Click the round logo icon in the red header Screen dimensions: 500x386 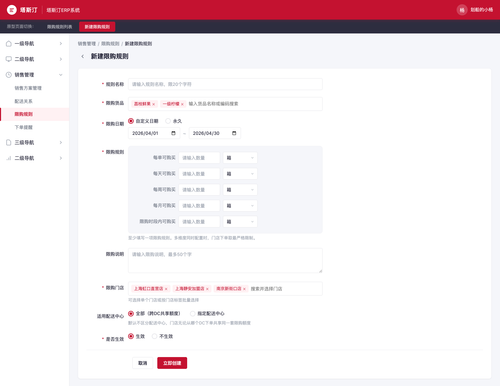(12, 10)
